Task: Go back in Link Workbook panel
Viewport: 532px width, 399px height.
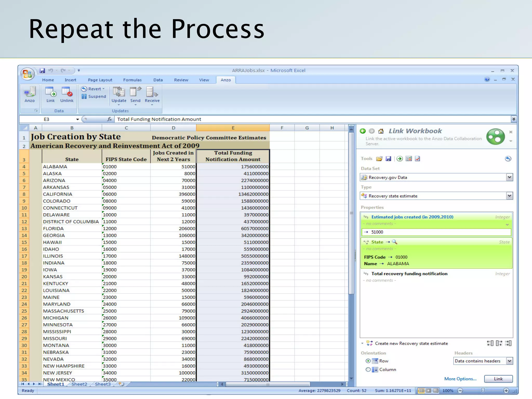Action: 363,131
